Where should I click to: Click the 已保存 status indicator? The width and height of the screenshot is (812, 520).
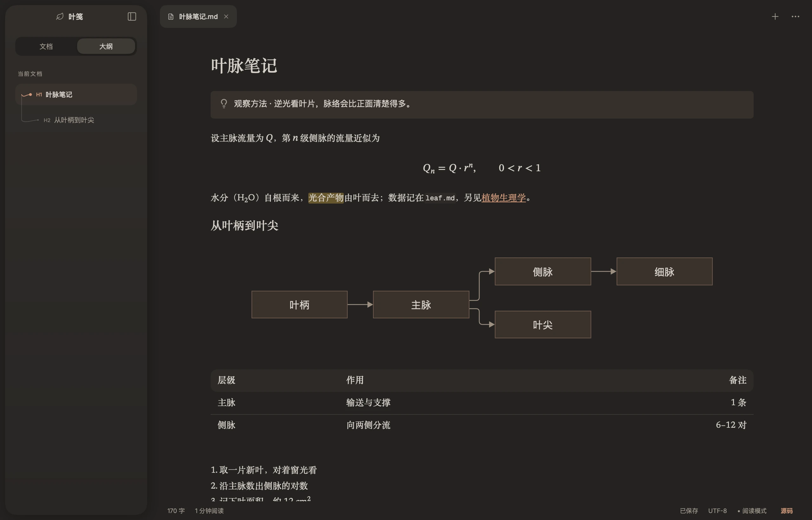click(689, 511)
